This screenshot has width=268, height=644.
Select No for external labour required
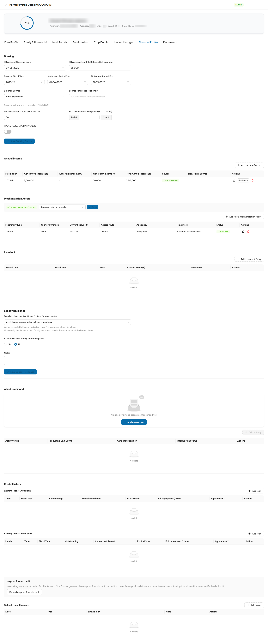tap(15, 344)
